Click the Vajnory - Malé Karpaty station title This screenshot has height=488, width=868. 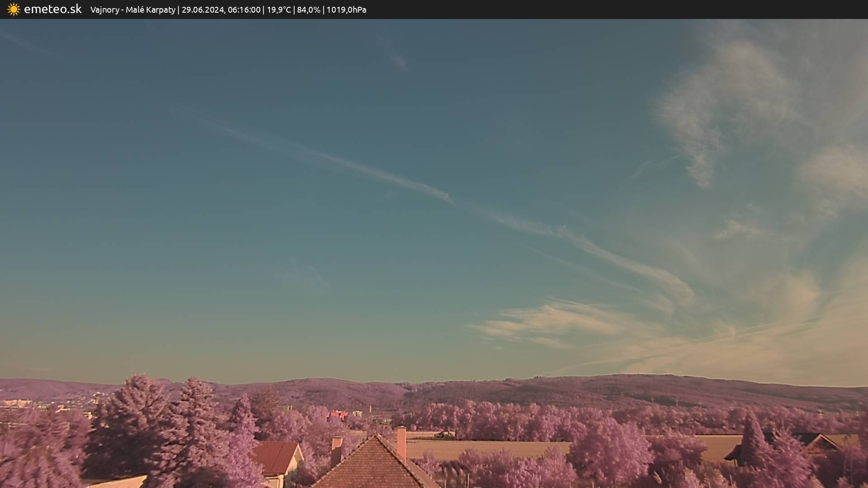(x=132, y=10)
